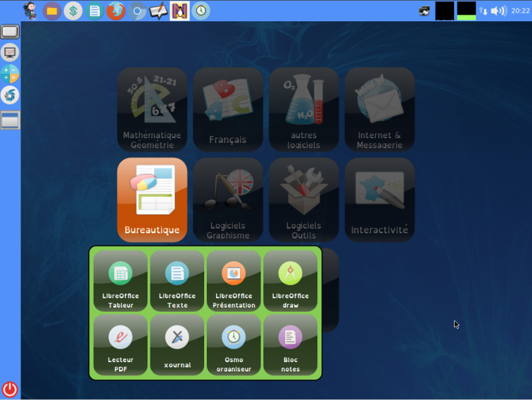Open Osmo organiseur
This screenshot has width=532, height=400.
[234, 345]
